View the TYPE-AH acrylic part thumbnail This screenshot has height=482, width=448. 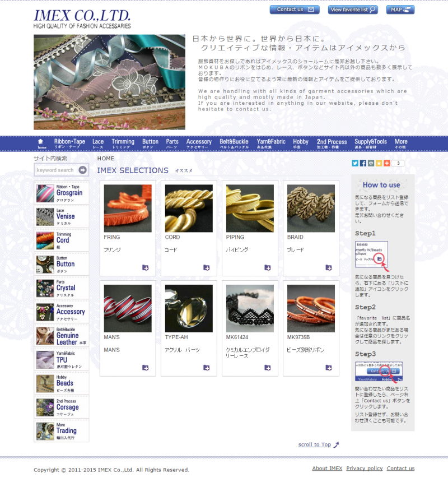(x=189, y=308)
